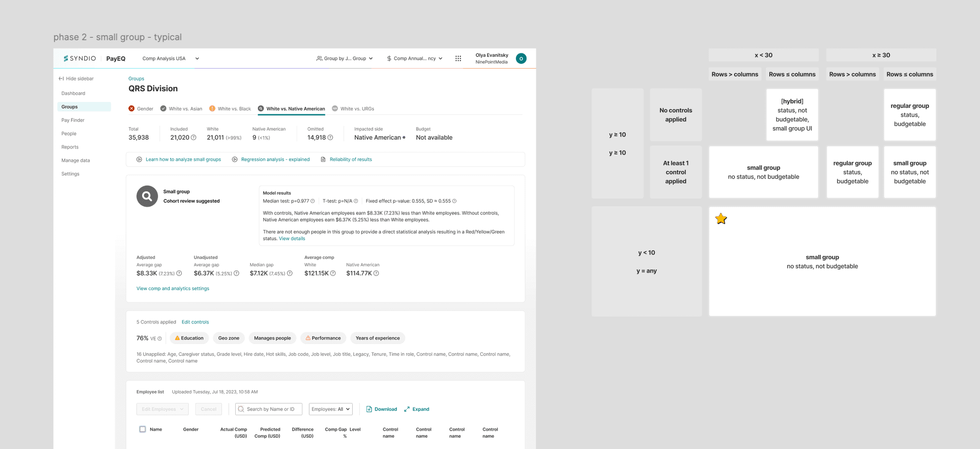The width and height of the screenshot is (980, 449).
Task: Click the user avatar circle
Action: pyautogui.click(x=521, y=58)
